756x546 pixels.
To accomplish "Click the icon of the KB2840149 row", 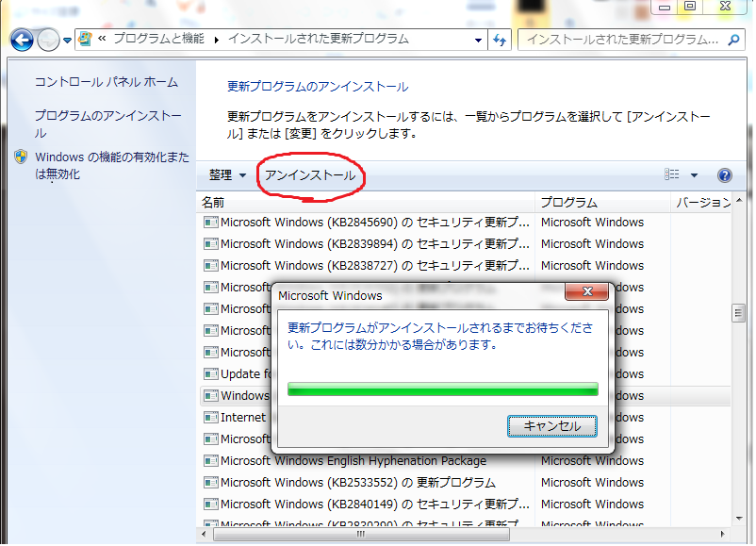I will (x=211, y=505).
